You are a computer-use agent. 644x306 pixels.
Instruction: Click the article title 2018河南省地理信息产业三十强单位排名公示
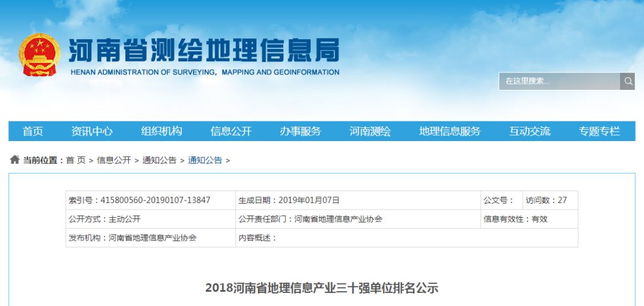(321, 288)
